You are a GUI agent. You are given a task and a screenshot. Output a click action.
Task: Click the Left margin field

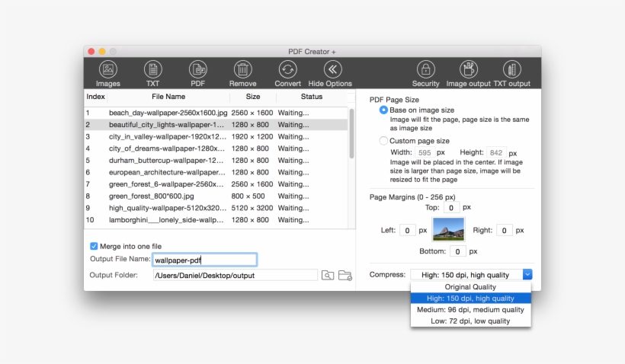[x=407, y=230]
